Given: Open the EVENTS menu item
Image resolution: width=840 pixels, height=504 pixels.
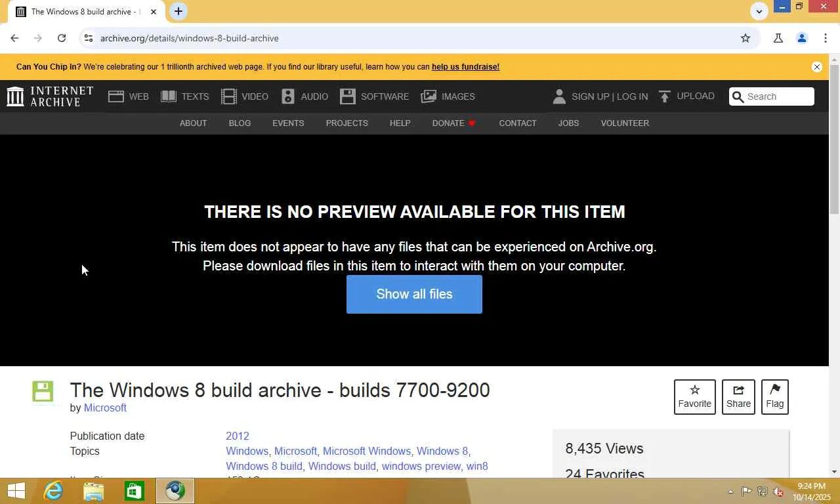Looking at the screenshot, I should [288, 123].
